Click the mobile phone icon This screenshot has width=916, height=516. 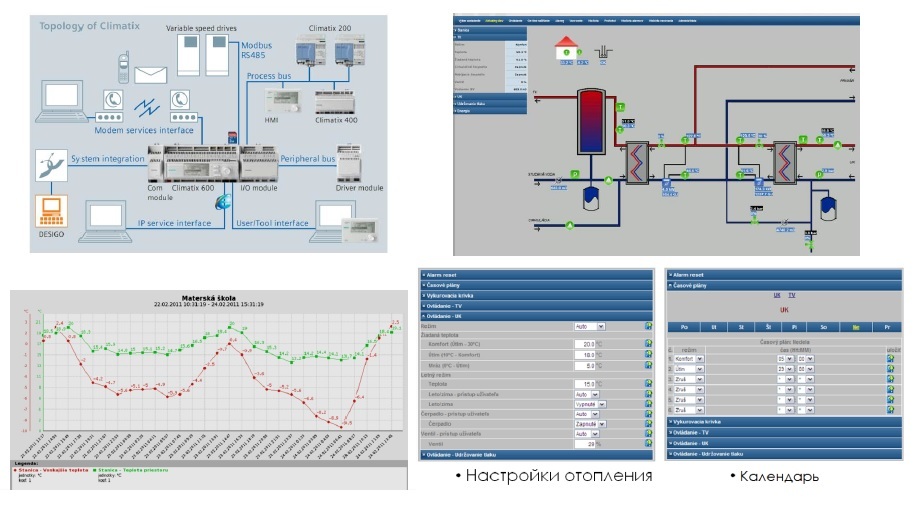(x=123, y=68)
